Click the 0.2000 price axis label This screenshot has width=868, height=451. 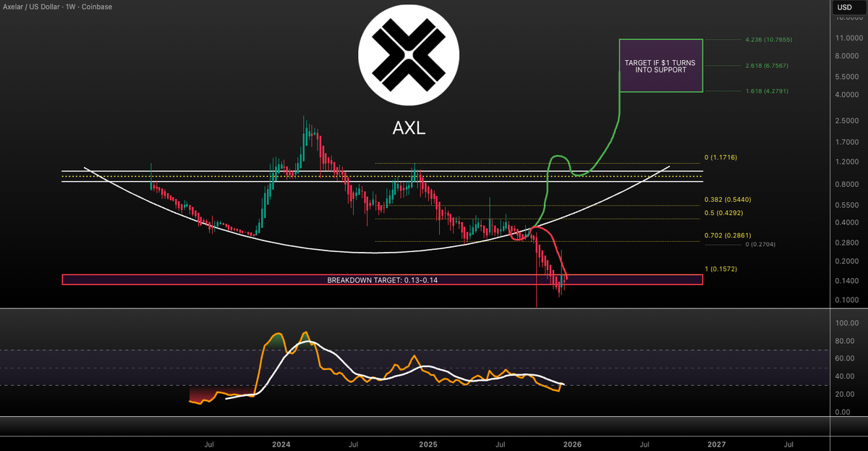point(846,261)
